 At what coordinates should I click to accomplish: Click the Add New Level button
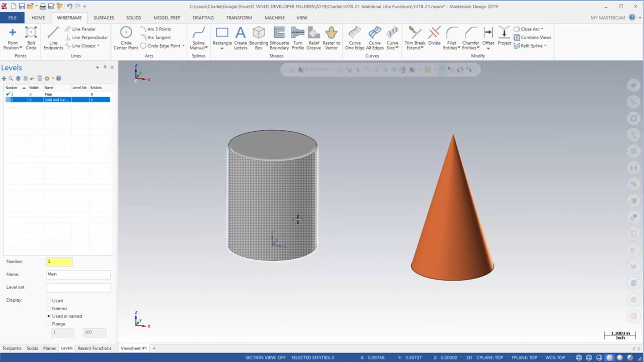[4, 78]
